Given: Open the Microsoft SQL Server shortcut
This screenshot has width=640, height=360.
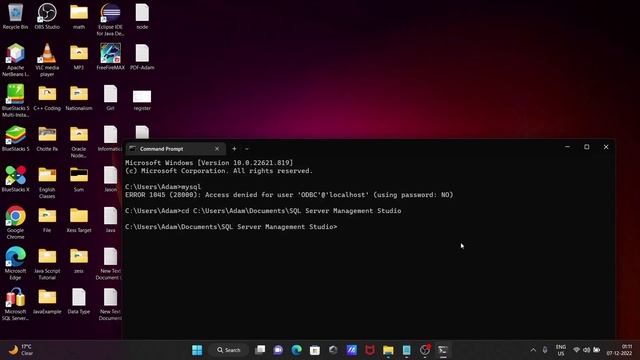Looking at the screenshot, I should 16,304.
